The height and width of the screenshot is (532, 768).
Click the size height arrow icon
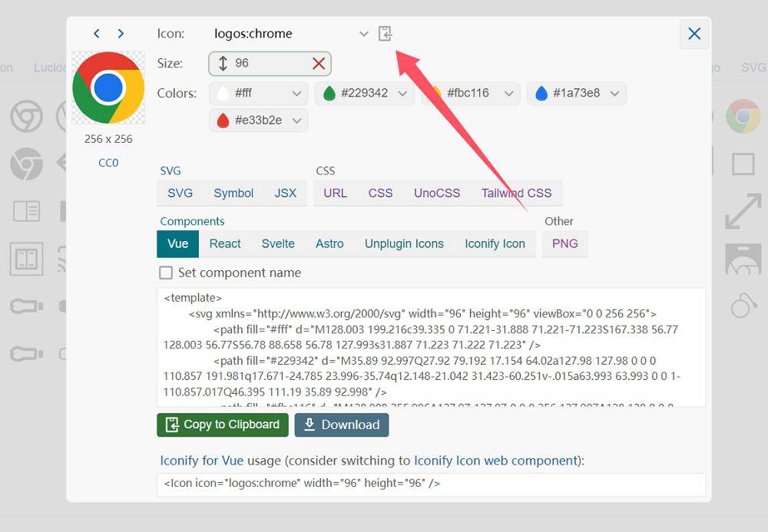pyautogui.click(x=223, y=64)
